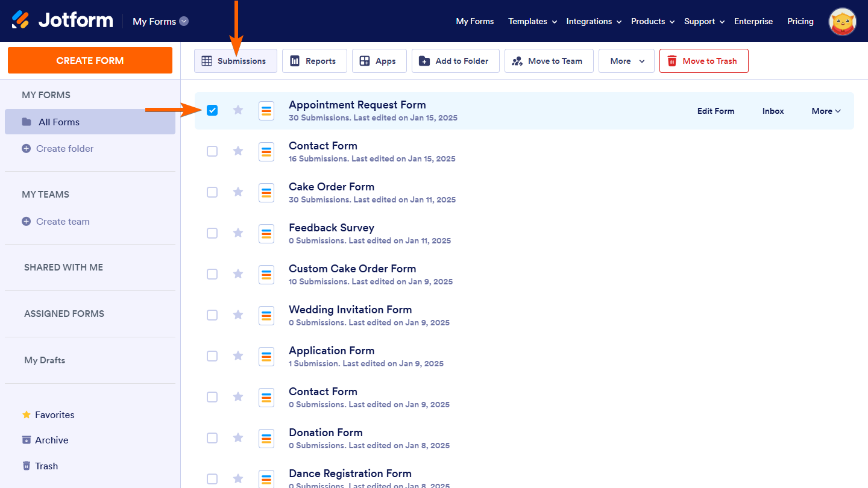Click Move to Team button
Image resolution: width=868 pixels, height=488 pixels.
549,61
